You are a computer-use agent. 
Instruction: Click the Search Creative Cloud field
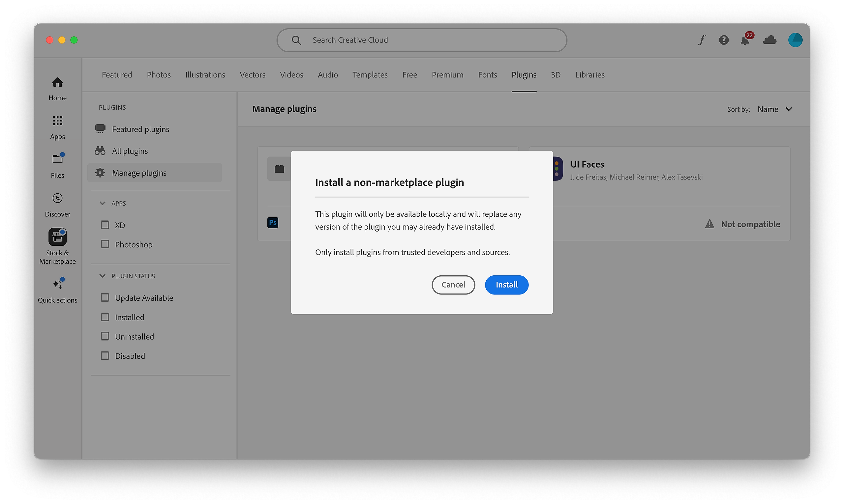pyautogui.click(x=421, y=40)
